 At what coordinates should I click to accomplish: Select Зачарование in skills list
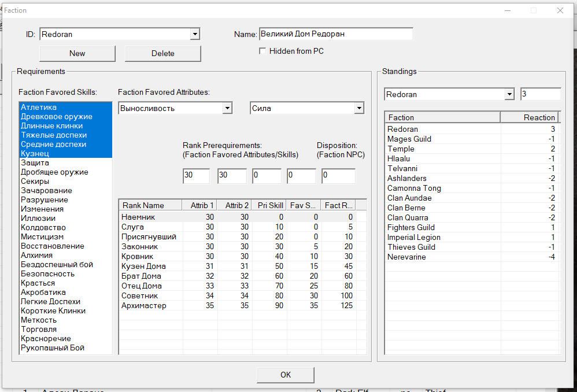point(65,190)
